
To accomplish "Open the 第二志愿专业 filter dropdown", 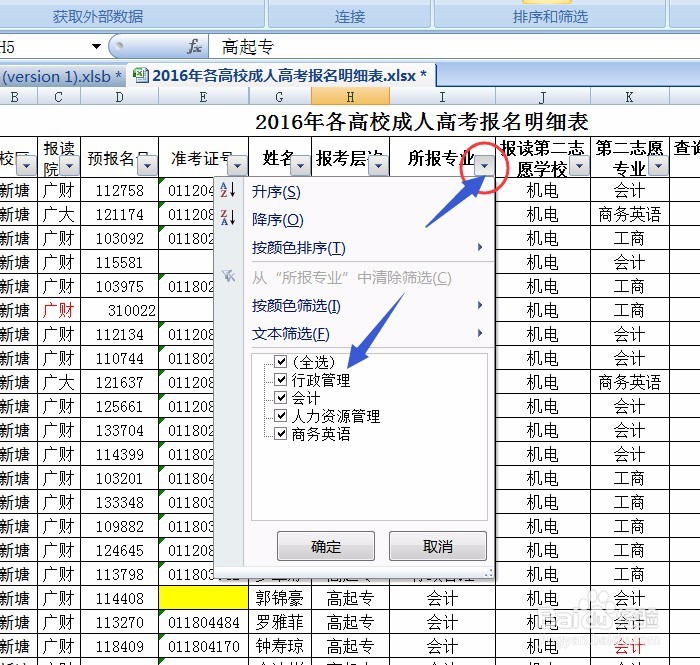I will [x=658, y=166].
